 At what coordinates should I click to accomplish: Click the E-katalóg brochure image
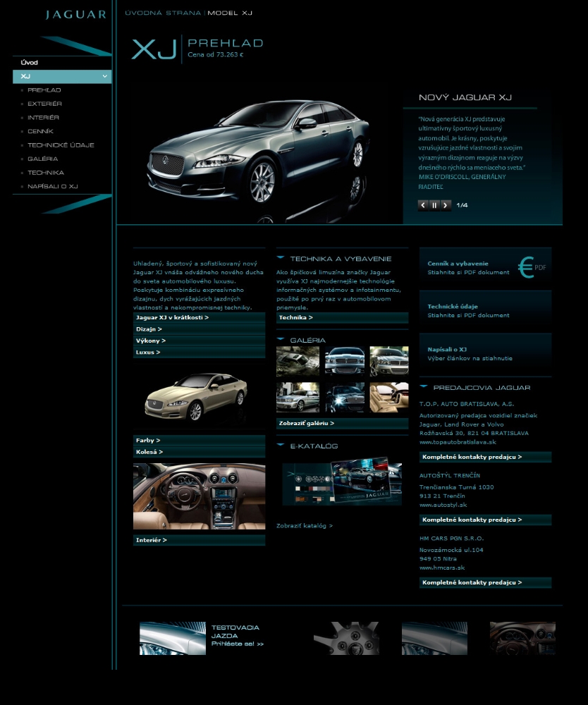pos(342,482)
